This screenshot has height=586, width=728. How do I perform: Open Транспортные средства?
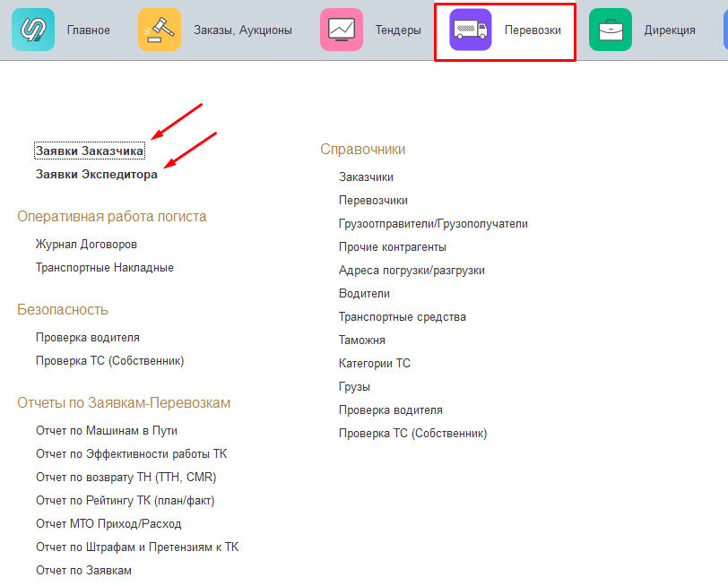403,317
